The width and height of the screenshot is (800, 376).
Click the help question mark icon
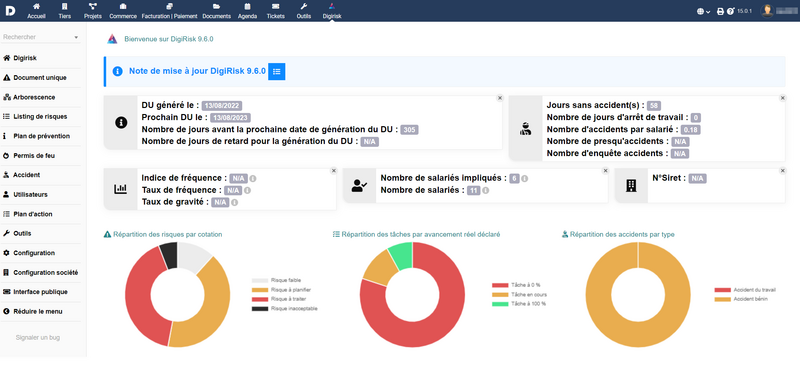coord(730,11)
